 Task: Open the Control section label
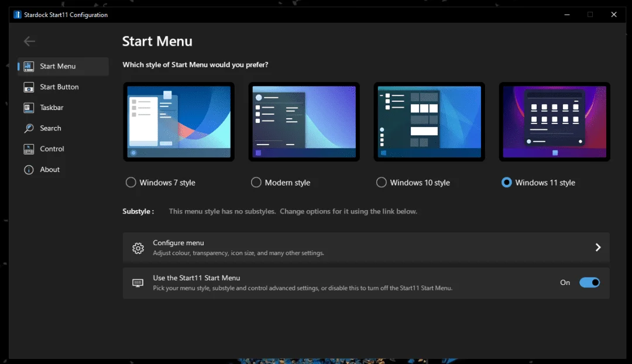pos(52,149)
